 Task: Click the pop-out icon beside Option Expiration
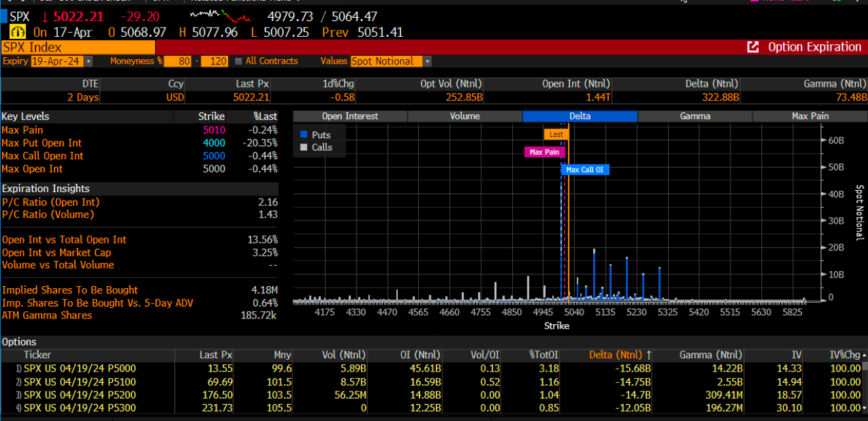point(753,47)
